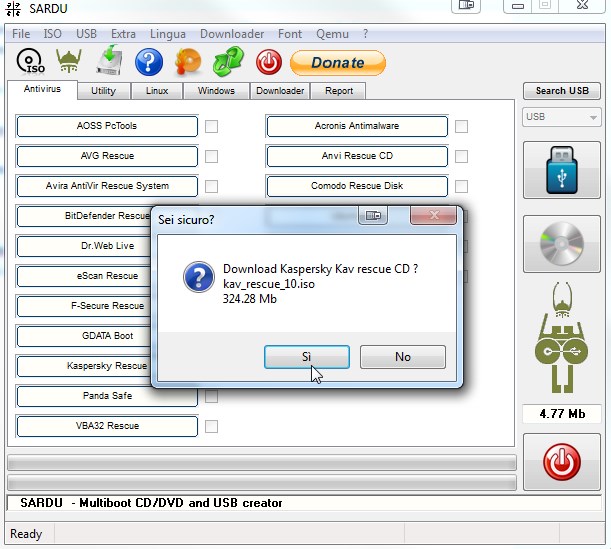
Task: Click the AVG Rescue button
Action: pyautogui.click(x=107, y=156)
